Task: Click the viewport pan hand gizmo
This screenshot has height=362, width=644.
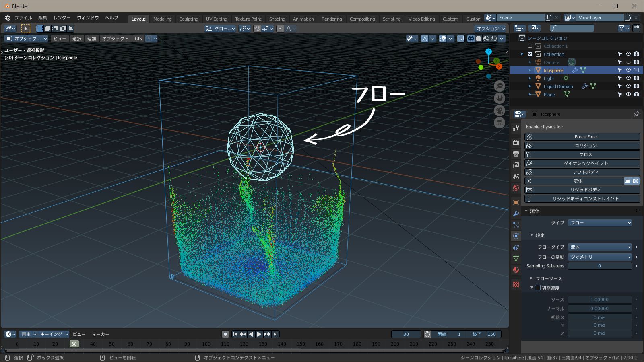Action: point(500,98)
